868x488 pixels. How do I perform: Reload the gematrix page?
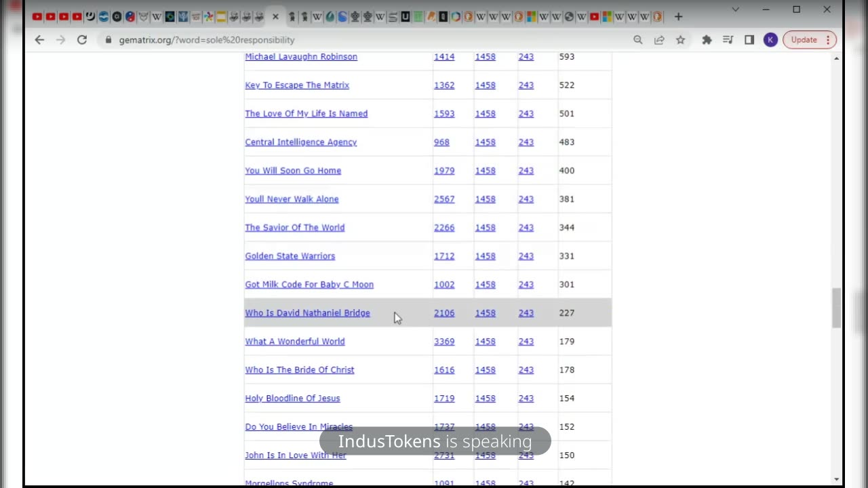pos(82,40)
